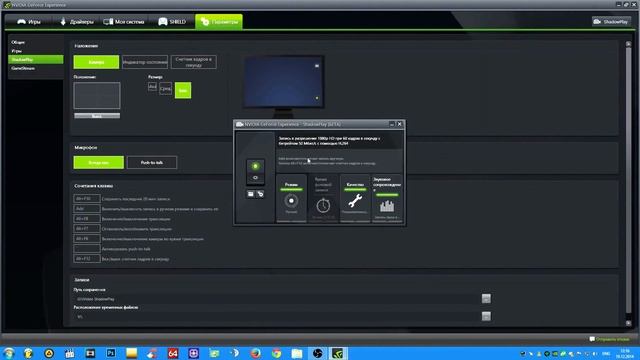
Task: Click the monitor preview thumbnail
Action: (284, 82)
